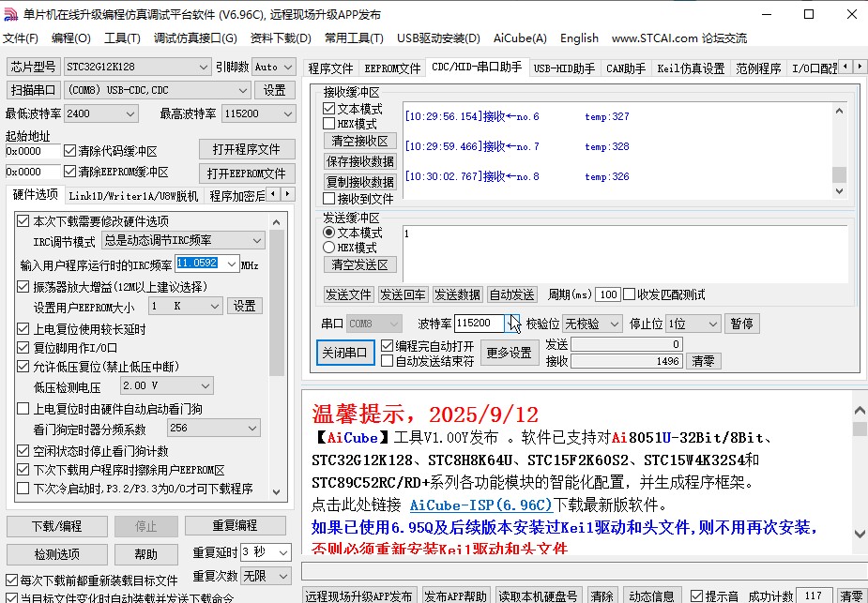Viewport: 868px width, 603px height.
Task: Click the 周期(ms) interval input field
Action: (608, 294)
